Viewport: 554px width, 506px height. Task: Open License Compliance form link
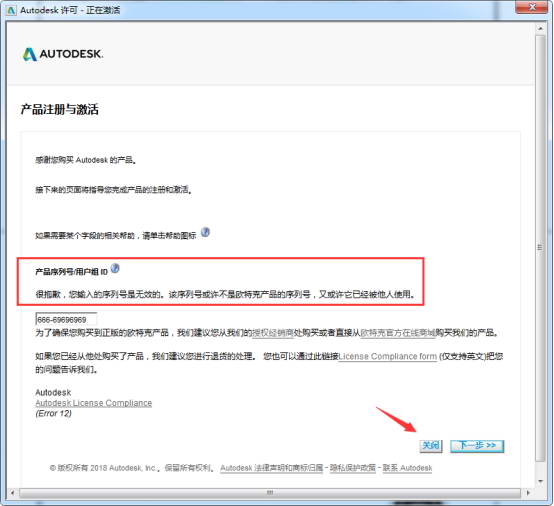coord(388,357)
